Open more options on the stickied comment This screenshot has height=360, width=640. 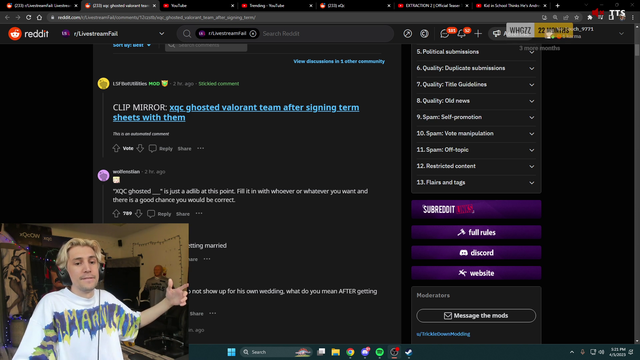pyautogui.click(x=200, y=149)
